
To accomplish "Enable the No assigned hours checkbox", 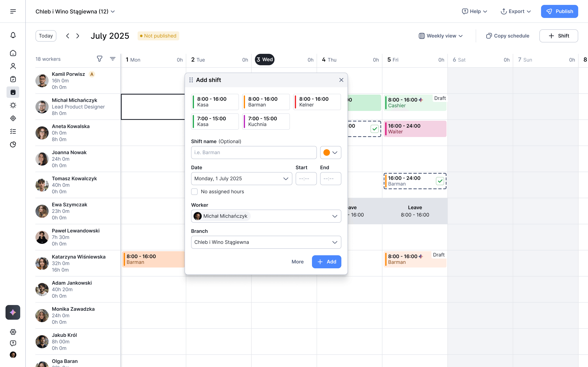I will pyautogui.click(x=194, y=191).
